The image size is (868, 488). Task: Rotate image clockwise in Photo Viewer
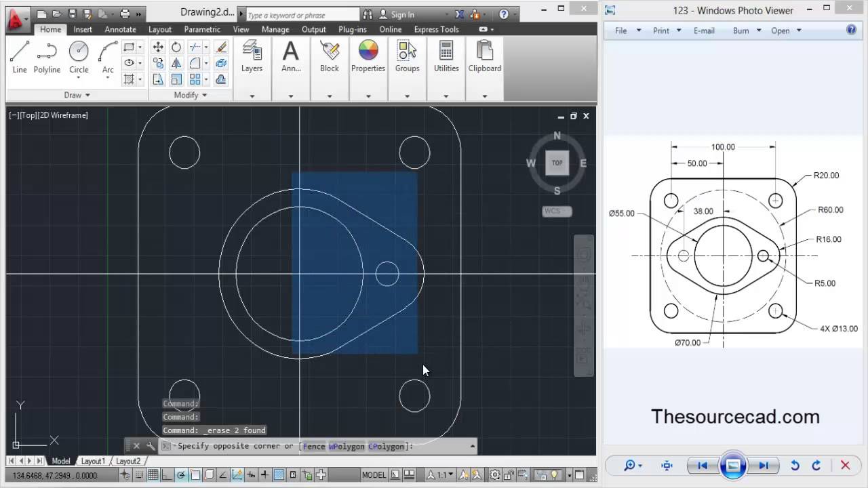[x=816, y=466]
